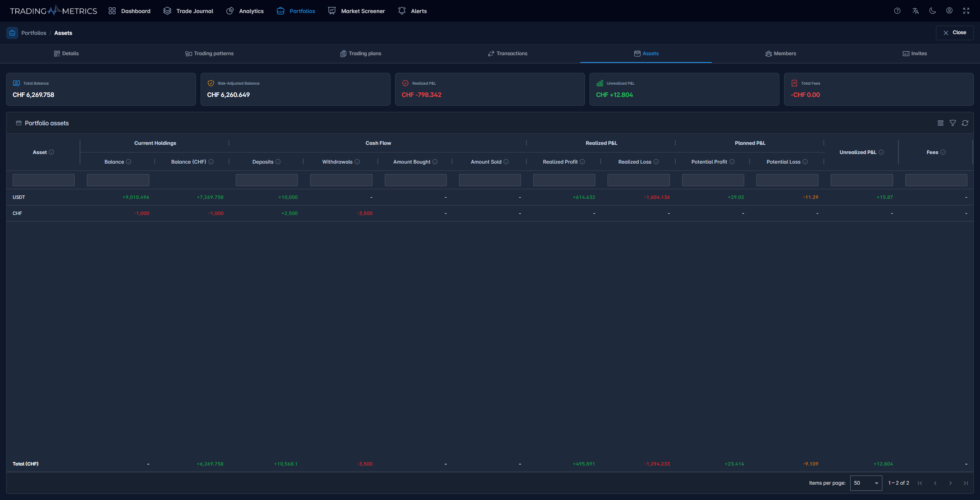Click the Asset filter input
Viewport: 980px width, 500px height.
click(44, 180)
